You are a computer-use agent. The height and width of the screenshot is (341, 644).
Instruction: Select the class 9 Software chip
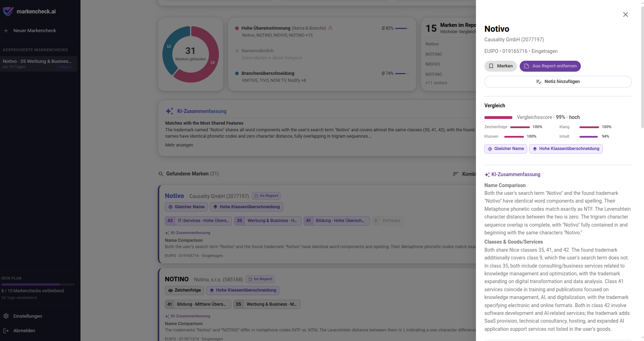pos(388,221)
